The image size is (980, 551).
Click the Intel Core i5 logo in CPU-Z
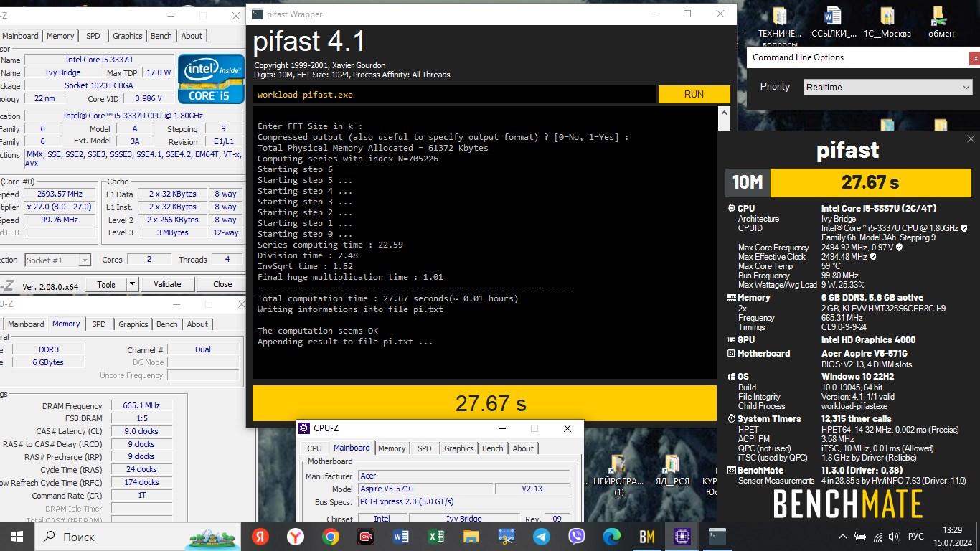(211, 77)
